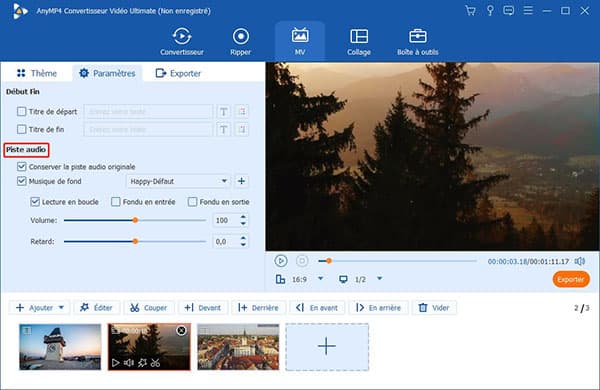Play the preview video
Image resolution: width=600 pixels, height=390 pixels.
(281, 261)
